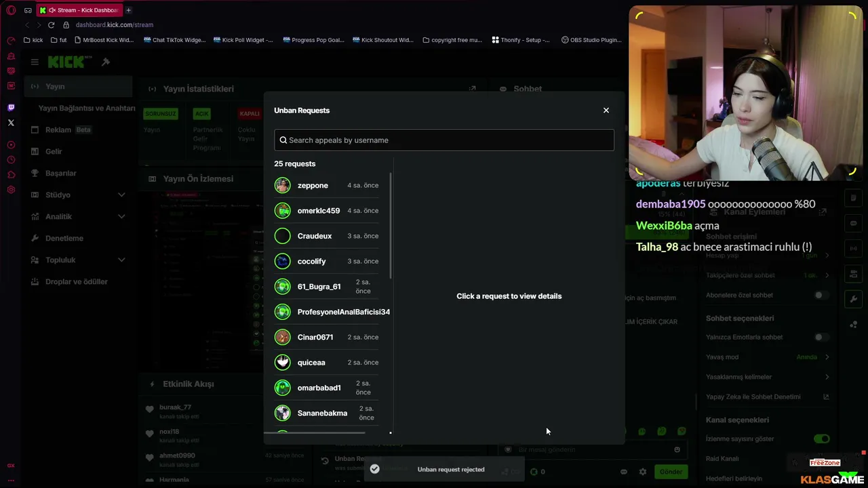Click the browser forward arrow
Viewport: 868px width, 488px height.
point(39,25)
